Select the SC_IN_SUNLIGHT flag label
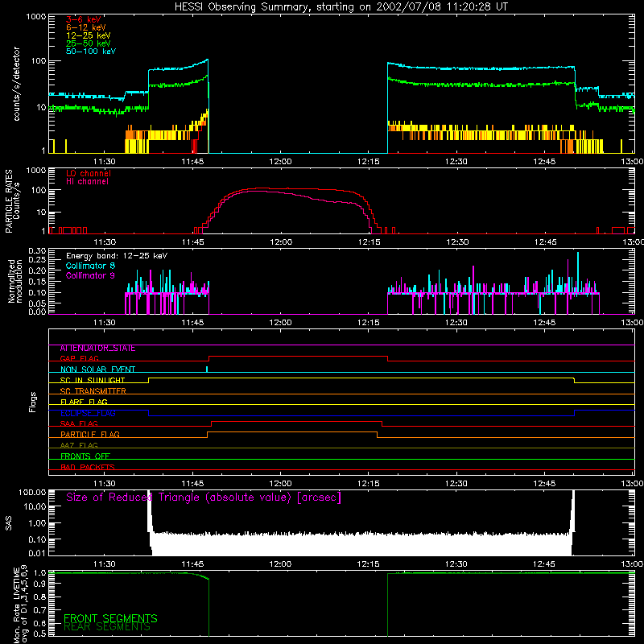 [93, 380]
